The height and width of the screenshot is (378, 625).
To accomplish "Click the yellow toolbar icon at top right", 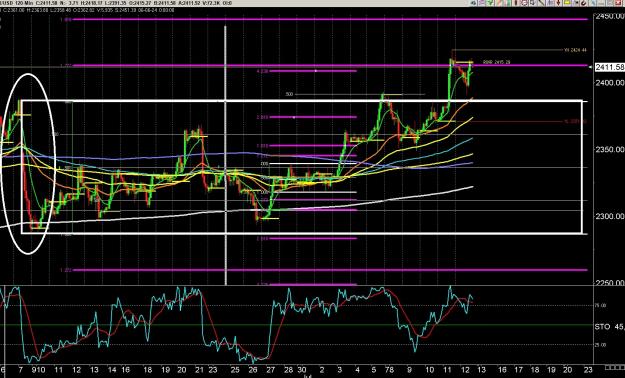I will click(567, 3).
